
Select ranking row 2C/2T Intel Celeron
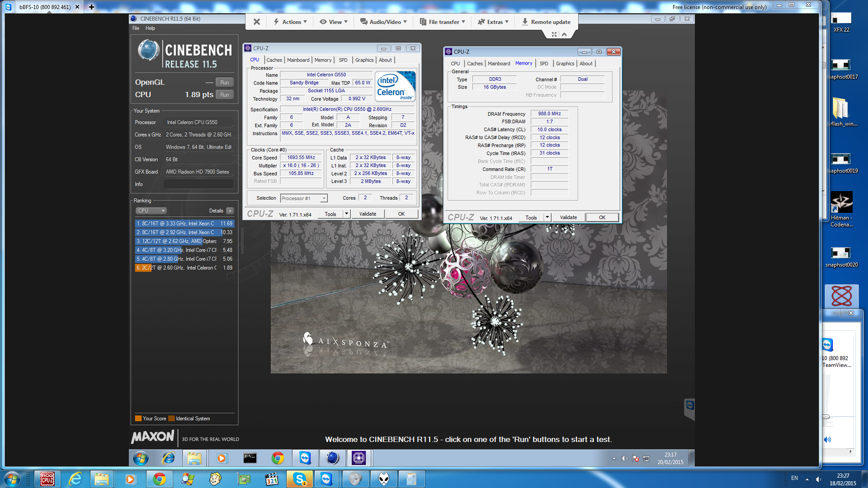[184, 268]
